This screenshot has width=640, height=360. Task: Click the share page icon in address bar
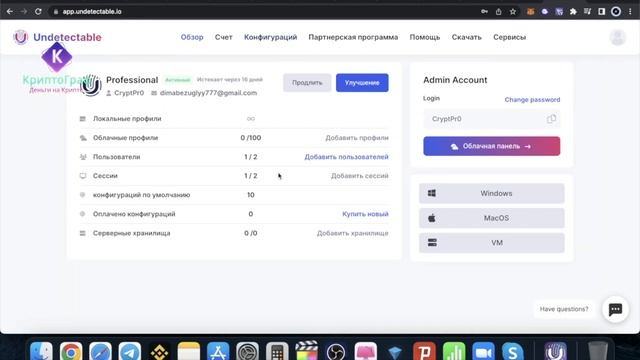point(498,11)
